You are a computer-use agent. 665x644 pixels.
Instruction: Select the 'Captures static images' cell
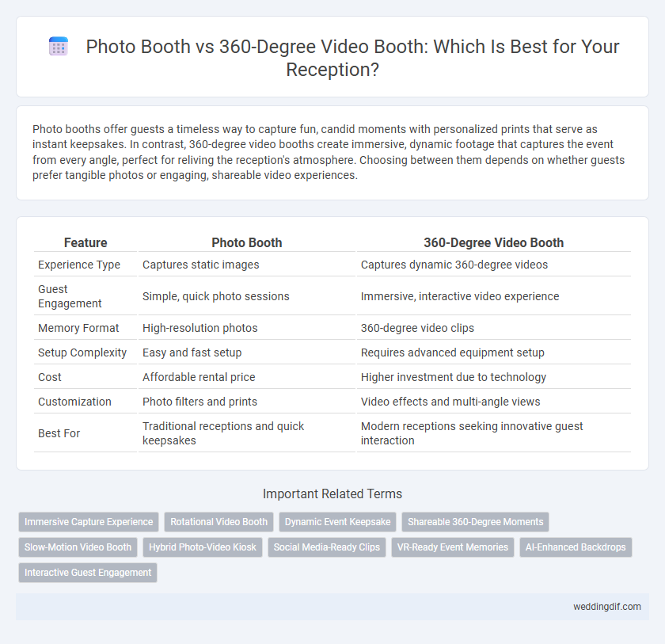[x=247, y=265]
